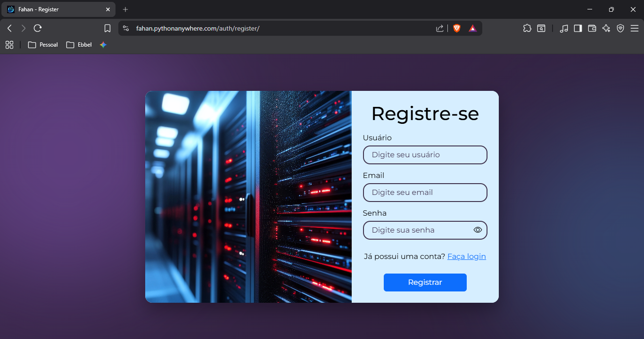
Task: Show password with the eye icon
Action: point(478,230)
